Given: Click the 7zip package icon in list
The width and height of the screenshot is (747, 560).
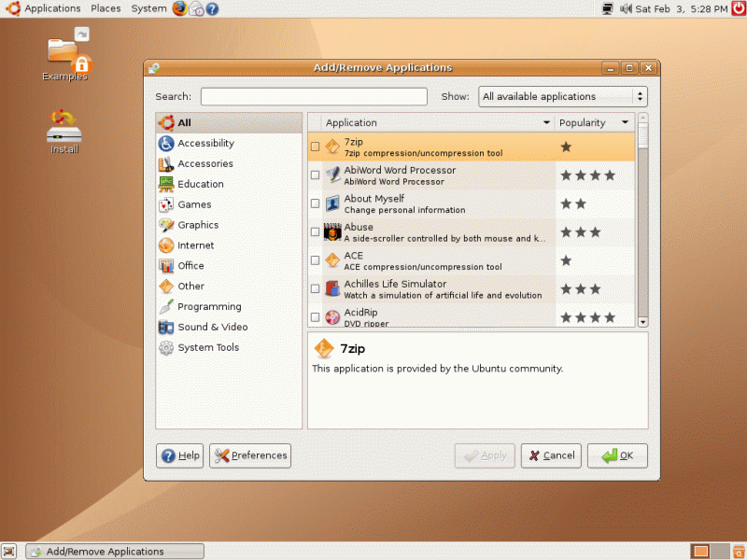Looking at the screenshot, I should click(x=332, y=147).
